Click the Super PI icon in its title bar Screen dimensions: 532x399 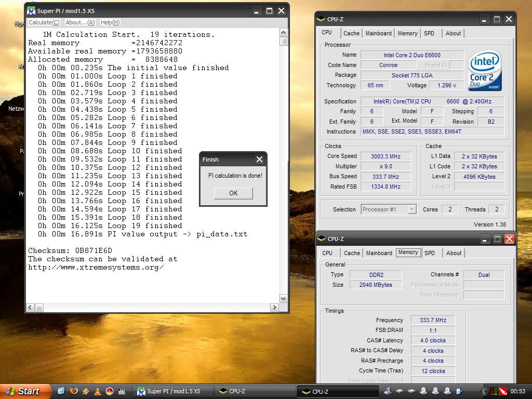[31, 11]
